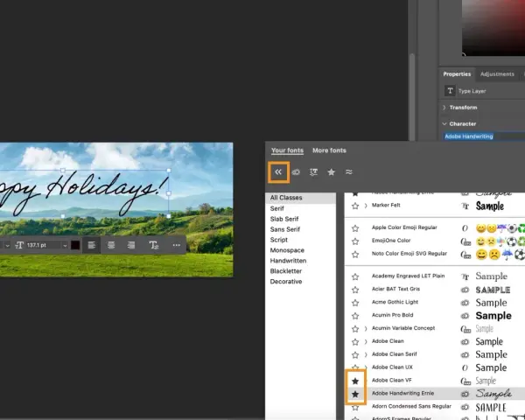Click the variable font icon for Acumin Variable Concept

pyautogui.click(x=465, y=329)
